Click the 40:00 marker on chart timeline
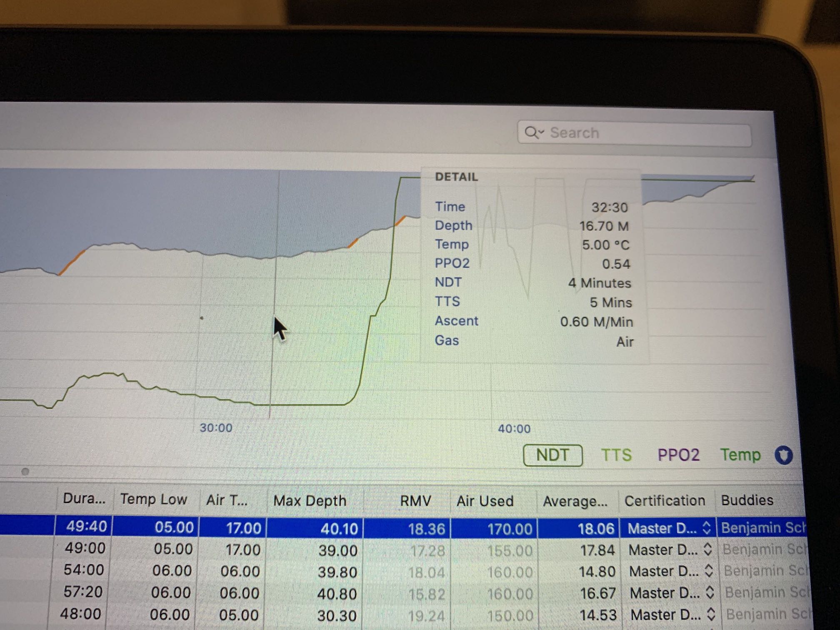This screenshot has height=630, width=840. point(514,428)
